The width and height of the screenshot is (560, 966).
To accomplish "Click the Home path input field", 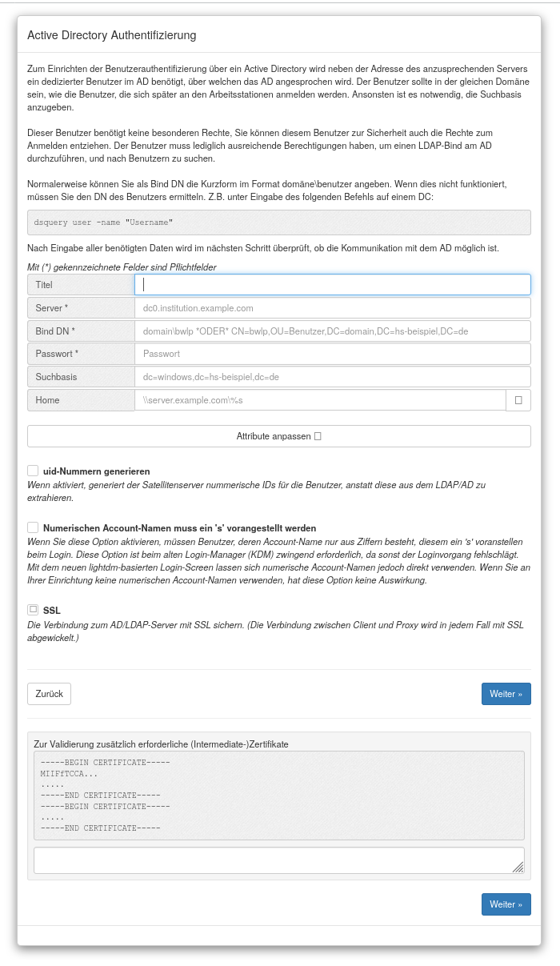I will click(320, 400).
